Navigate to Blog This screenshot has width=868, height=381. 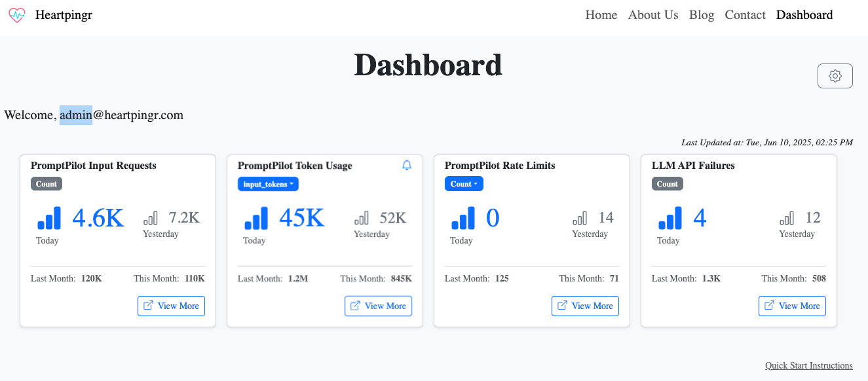pyautogui.click(x=702, y=15)
